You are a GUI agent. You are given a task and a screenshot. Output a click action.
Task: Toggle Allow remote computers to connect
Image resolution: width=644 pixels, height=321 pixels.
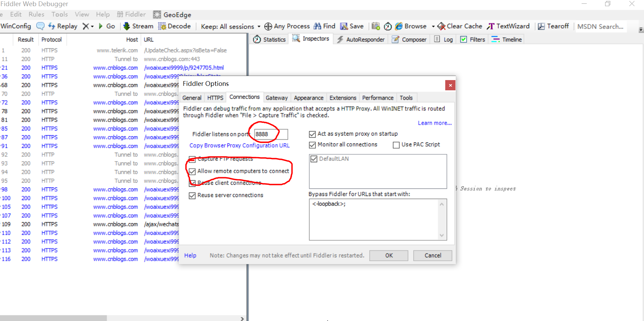coord(192,171)
